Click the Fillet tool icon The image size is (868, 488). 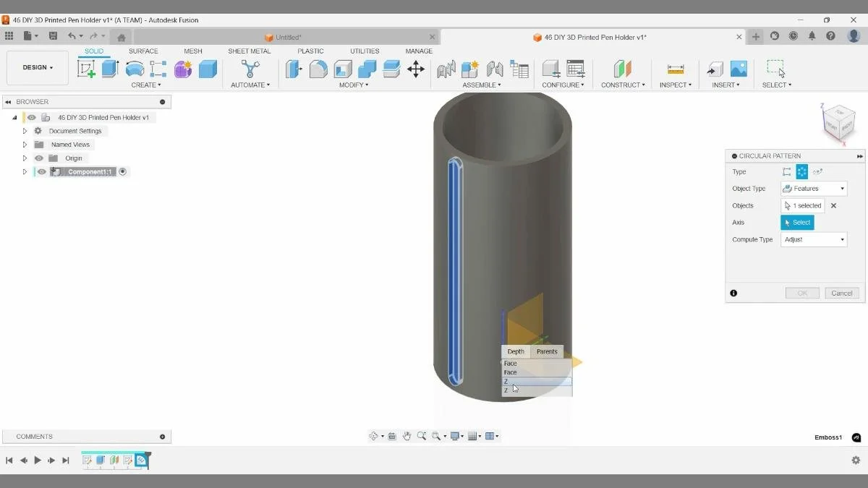click(x=318, y=69)
